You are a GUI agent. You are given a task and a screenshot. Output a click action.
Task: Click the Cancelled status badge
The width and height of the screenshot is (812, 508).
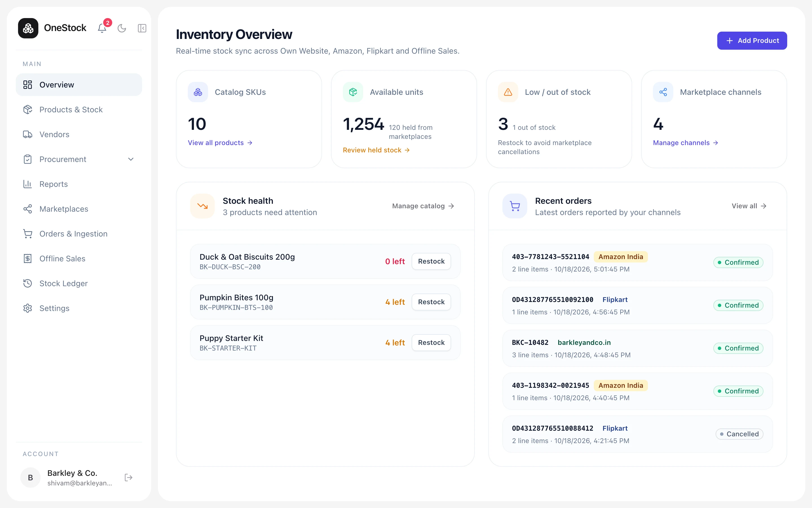click(740, 434)
